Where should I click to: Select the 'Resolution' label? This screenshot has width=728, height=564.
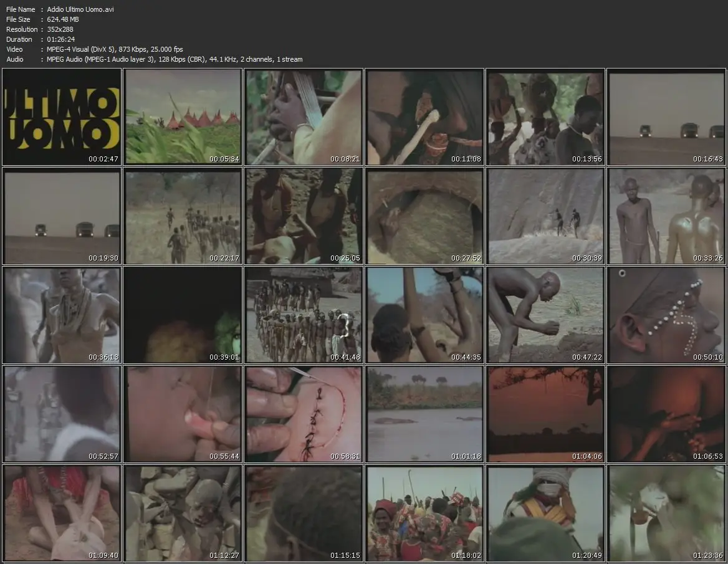click(22, 29)
